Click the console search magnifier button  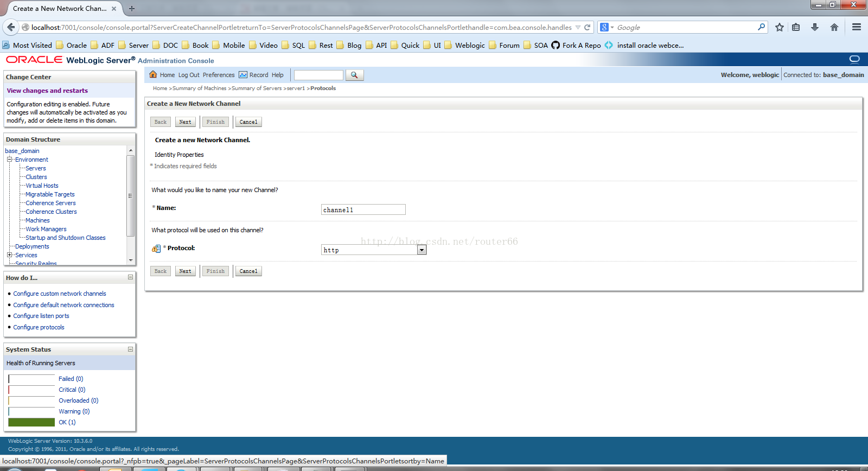pos(354,75)
